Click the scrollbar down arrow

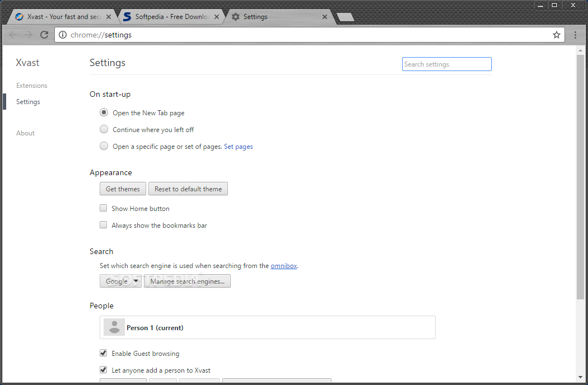click(580, 378)
